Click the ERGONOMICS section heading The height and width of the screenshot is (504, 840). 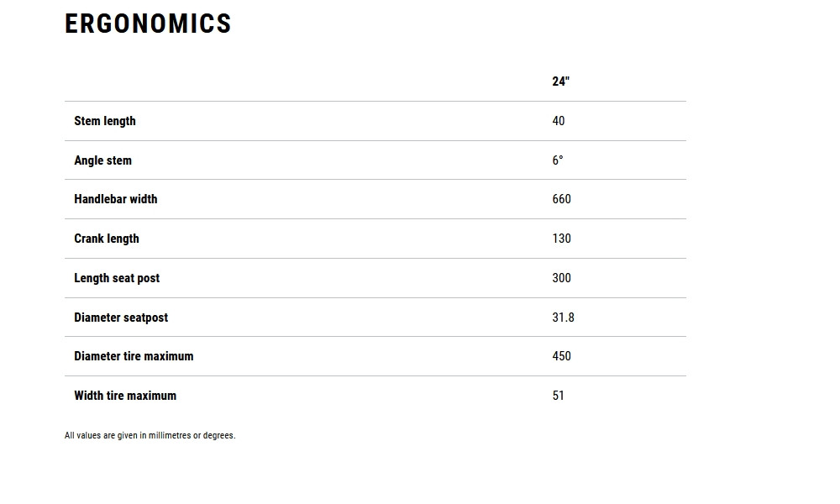click(x=148, y=24)
